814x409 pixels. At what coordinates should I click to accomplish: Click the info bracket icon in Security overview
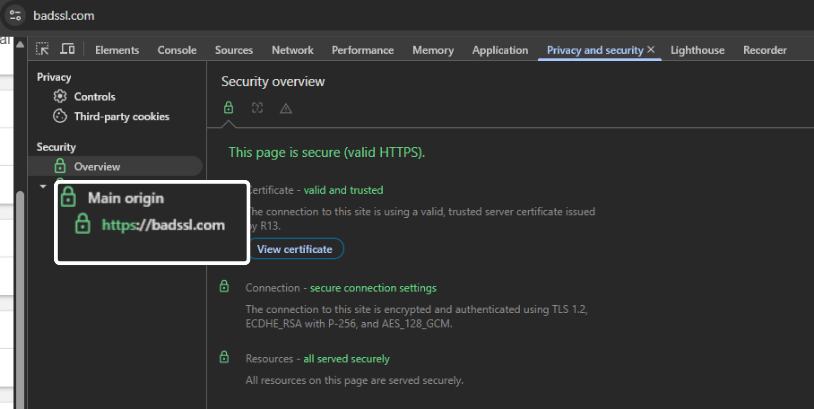[257, 108]
